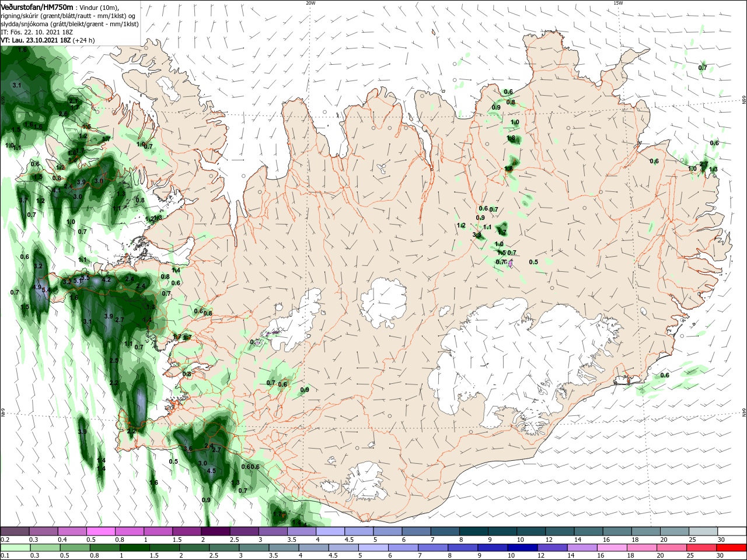This screenshot has height=560, width=747.
Task: Click the 4.1 precipitation value on the map
Action: click(x=56, y=190)
